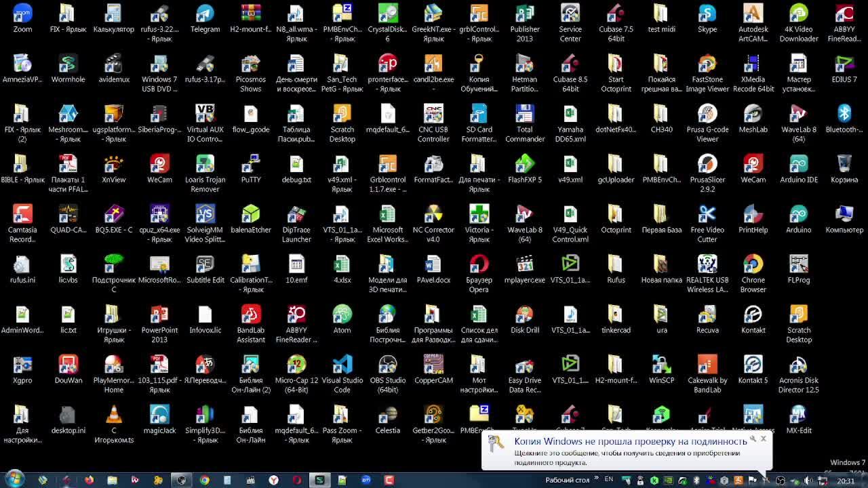
Task: Open Chrome Browser desktop icon
Action: (753, 274)
